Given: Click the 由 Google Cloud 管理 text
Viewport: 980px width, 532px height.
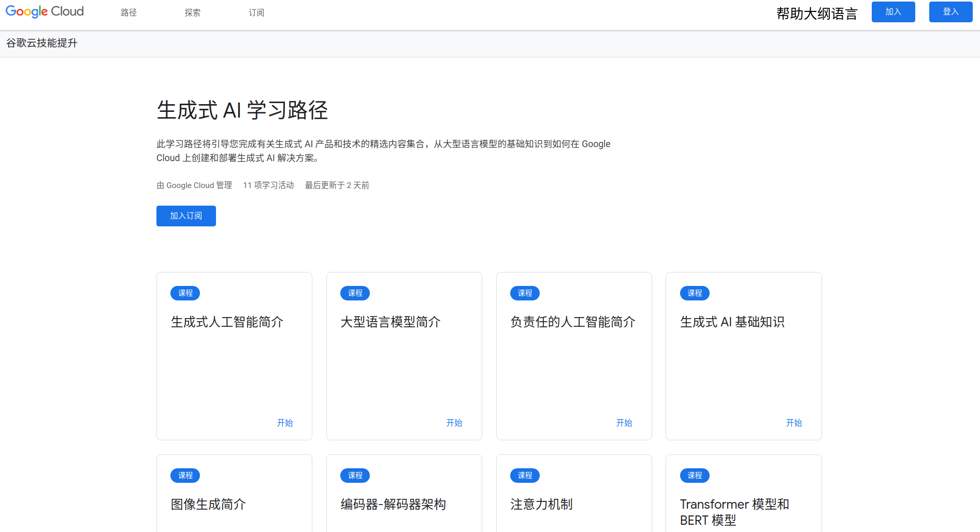Looking at the screenshot, I should [194, 185].
